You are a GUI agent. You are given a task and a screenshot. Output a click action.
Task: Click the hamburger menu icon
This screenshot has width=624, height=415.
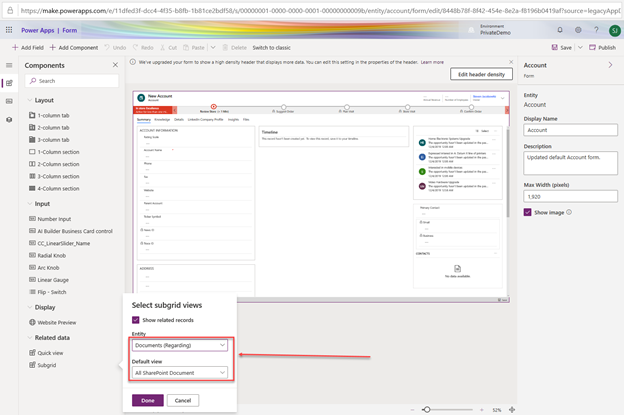tap(10, 64)
